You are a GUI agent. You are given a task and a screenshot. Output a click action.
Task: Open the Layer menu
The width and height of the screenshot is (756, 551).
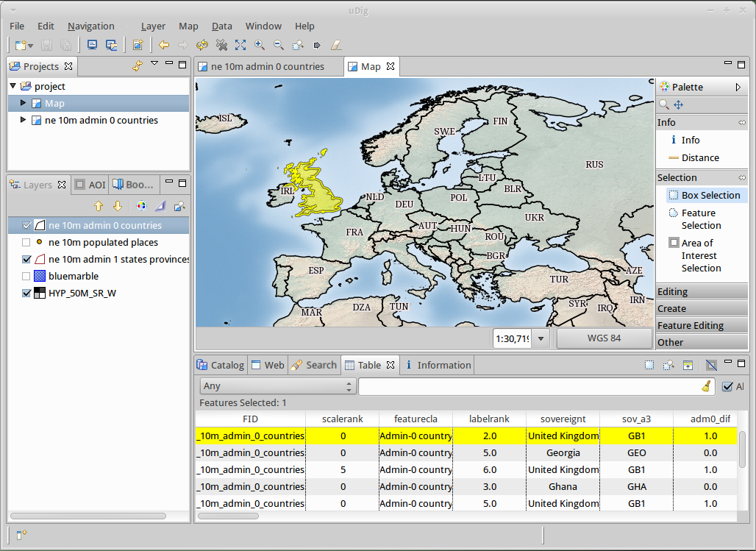(x=153, y=26)
